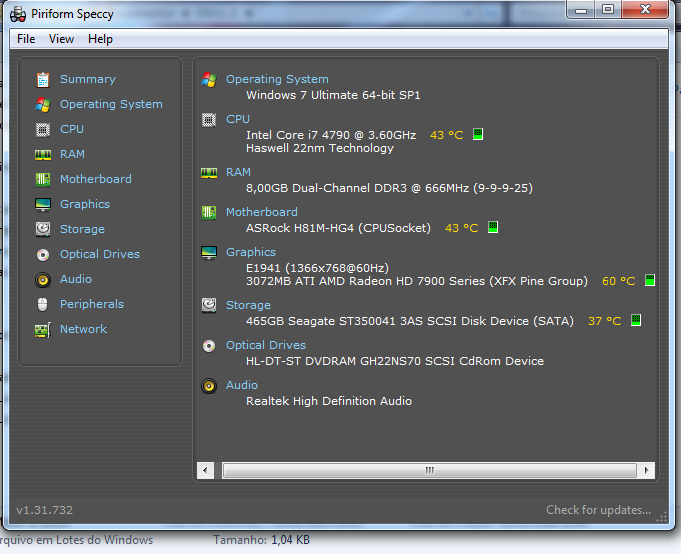
Task: Click the Optical Drives disc icon in sidebar
Action: coord(43,254)
